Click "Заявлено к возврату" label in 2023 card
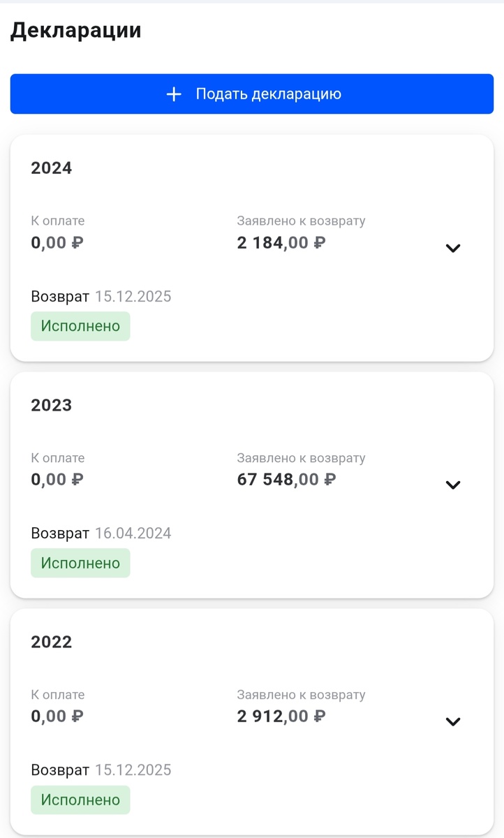This screenshot has width=504, height=838. coord(301,458)
